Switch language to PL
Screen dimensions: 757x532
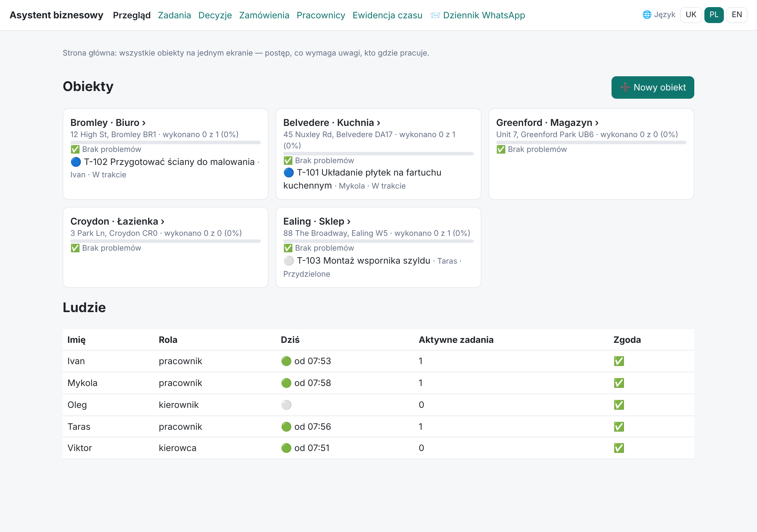[714, 15]
